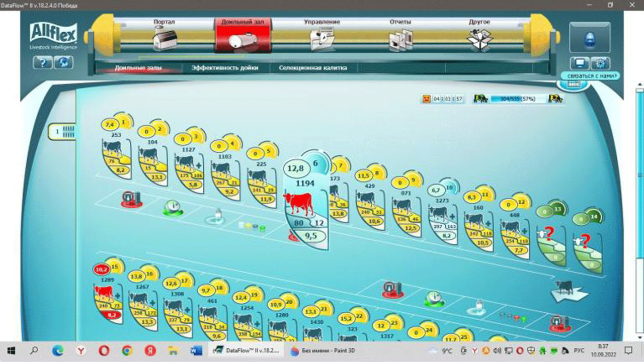644x362 pixels.
Task: Open notification center on taskbar
Action: (628, 350)
